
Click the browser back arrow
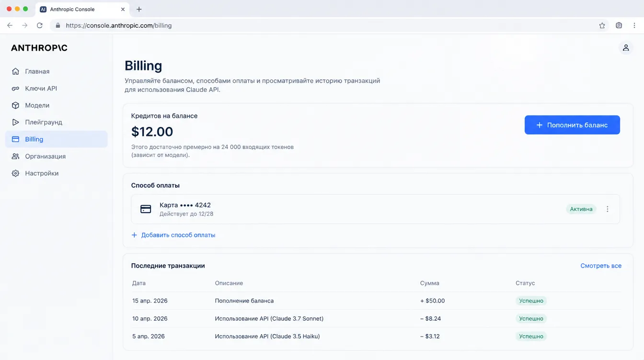point(10,25)
